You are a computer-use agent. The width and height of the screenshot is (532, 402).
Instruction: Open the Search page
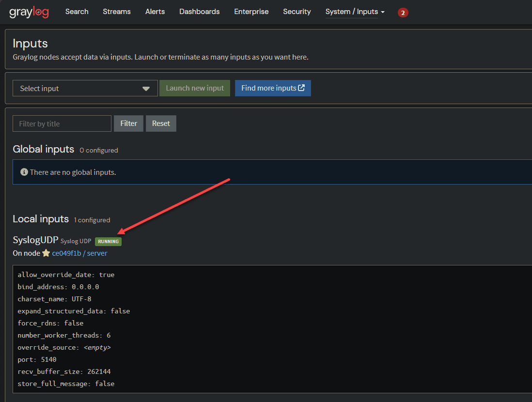[77, 12]
